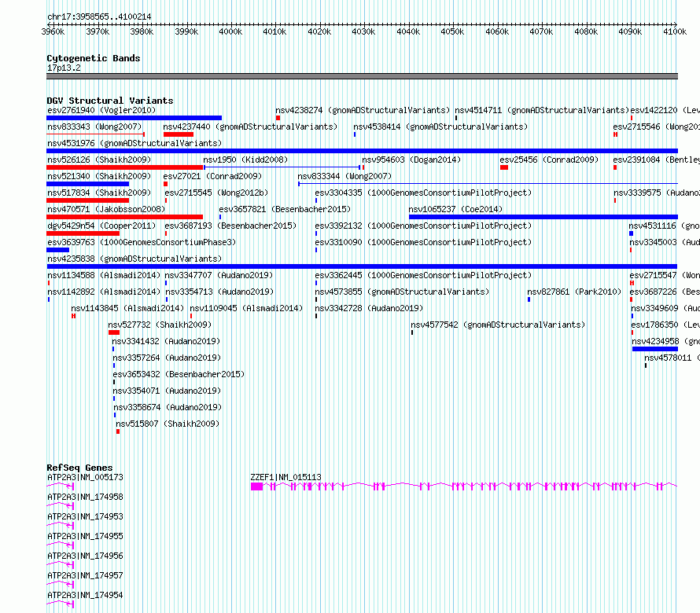This screenshot has width=700, height=613.
Task: Click ATP2A3|NM_174954 transcript label
Action: click(85, 595)
